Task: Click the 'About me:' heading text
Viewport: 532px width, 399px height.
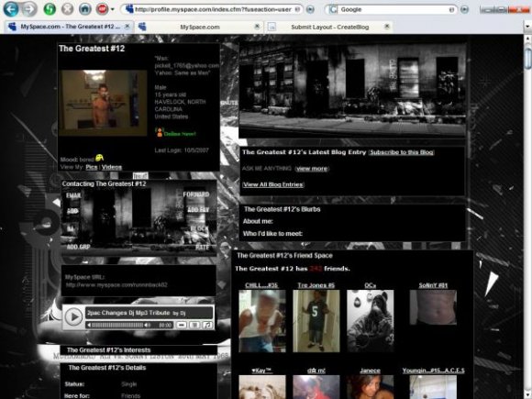Action: pyautogui.click(x=258, y=221)
